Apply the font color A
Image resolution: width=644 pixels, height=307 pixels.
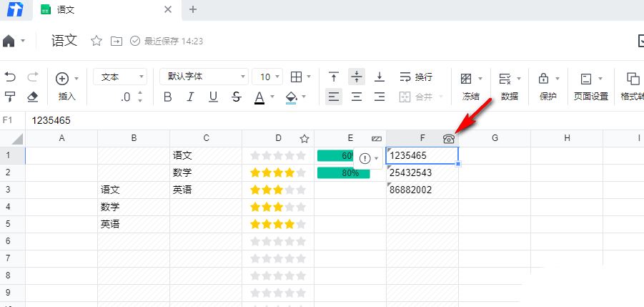coord(259,97)
